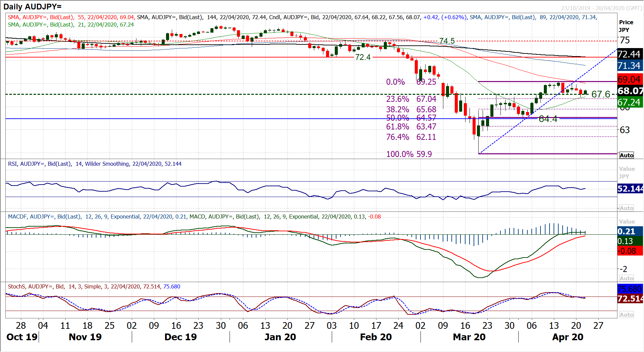Click the 71.34 blue price tag
This screenshot has height=352, width=644.
pos(630,66)
